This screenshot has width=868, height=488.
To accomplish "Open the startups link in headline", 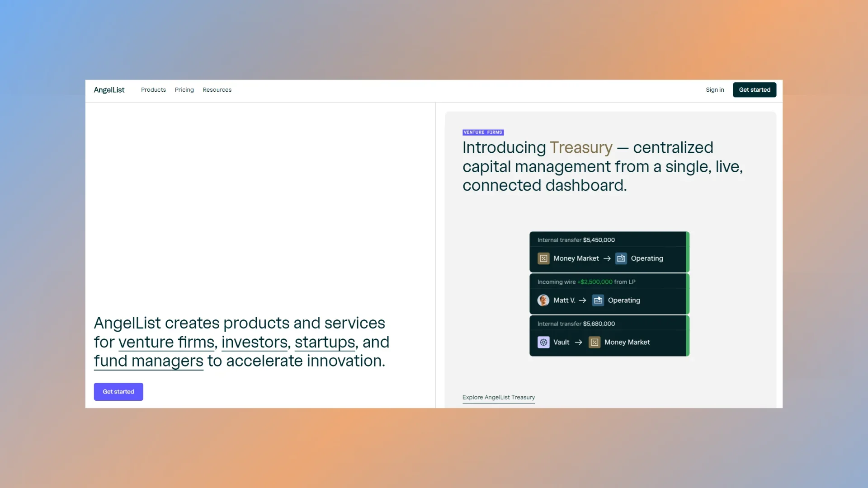I will tap(325, 343).
